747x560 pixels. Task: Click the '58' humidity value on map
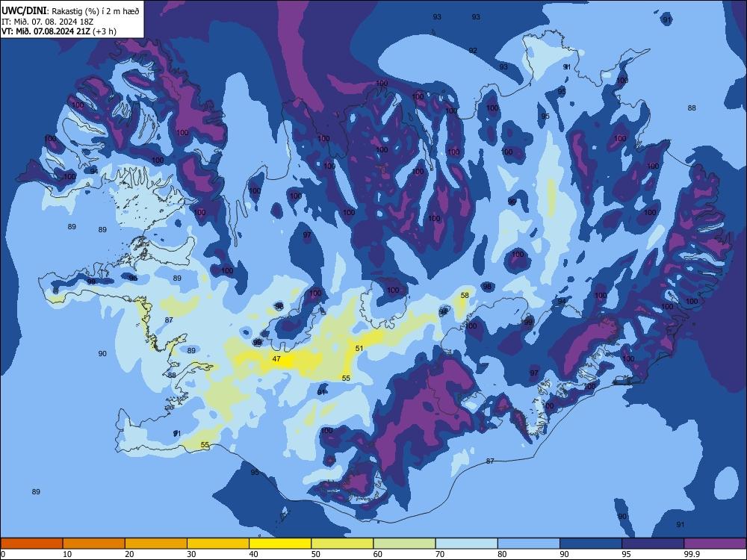point(465,295)
